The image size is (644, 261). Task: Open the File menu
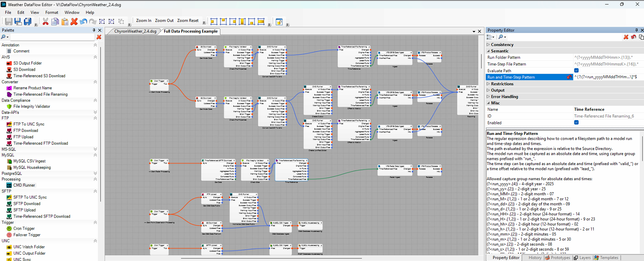coord(8,12)
